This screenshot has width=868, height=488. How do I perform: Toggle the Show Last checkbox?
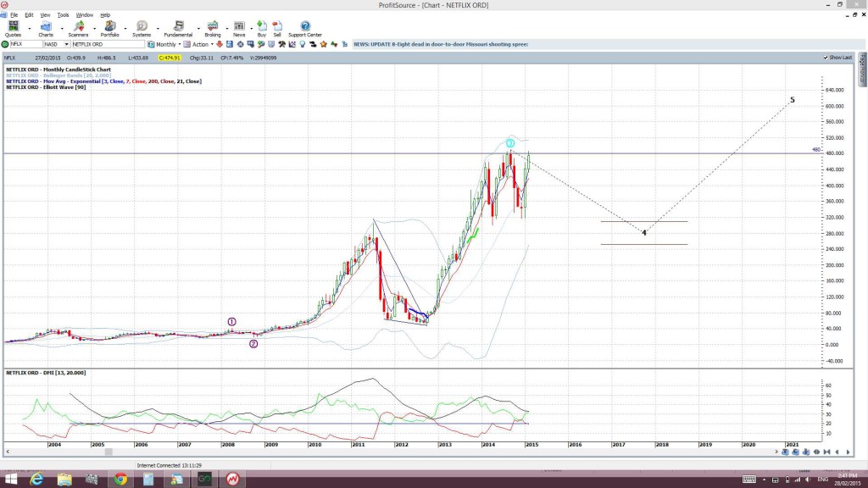[x=826, y=58]
